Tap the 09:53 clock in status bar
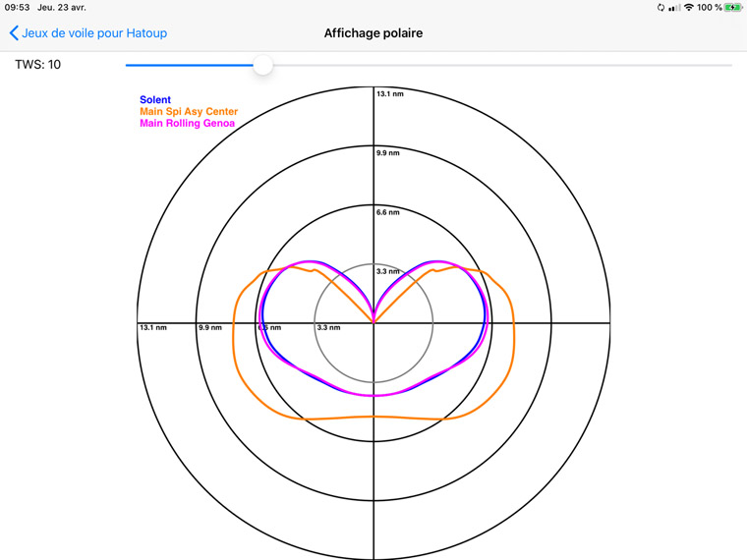The height and width of the screenshot is (560, 747). [x=17, y=7]
